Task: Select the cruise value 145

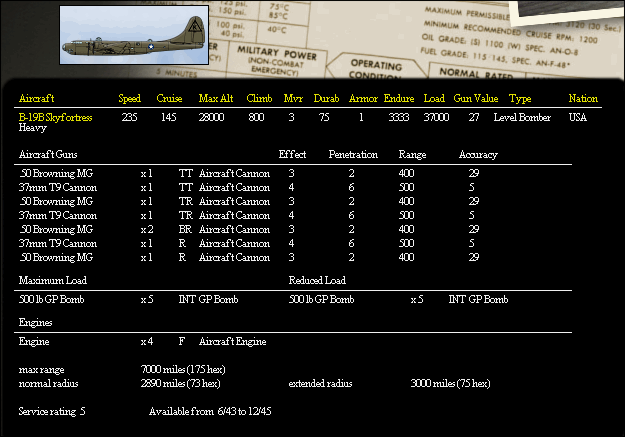Action: point(169,117)
